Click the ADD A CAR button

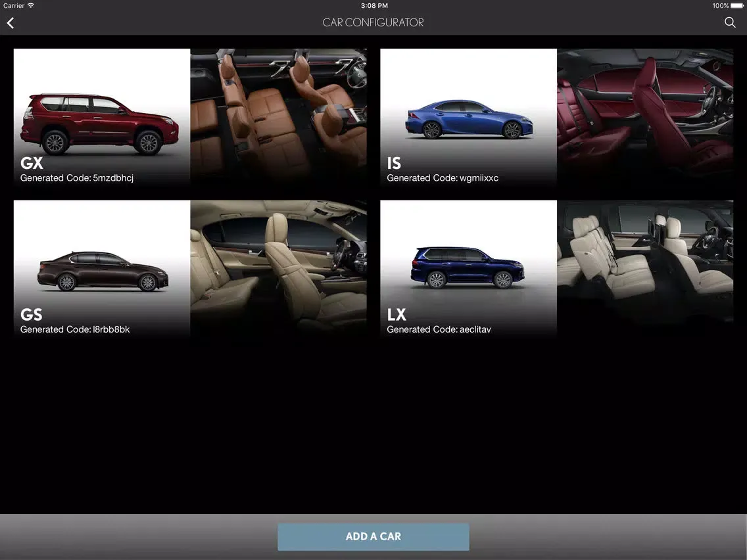pyautogui.click(x=373, y=536)
